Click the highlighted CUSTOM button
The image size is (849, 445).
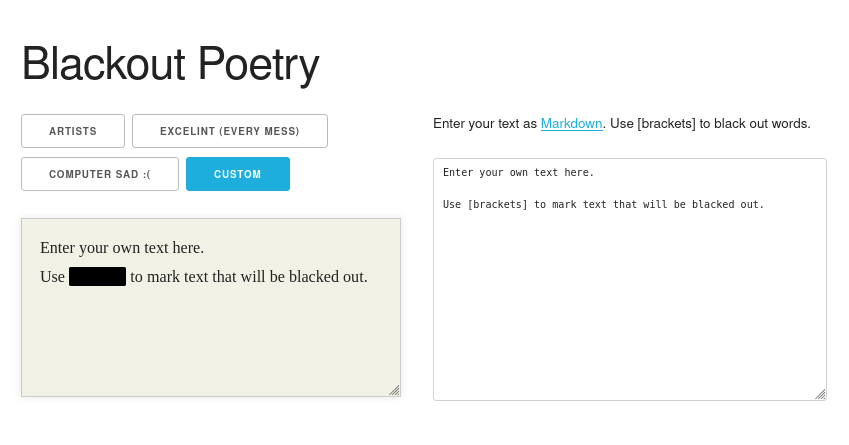pyautogui.click(x=238, y=174)
